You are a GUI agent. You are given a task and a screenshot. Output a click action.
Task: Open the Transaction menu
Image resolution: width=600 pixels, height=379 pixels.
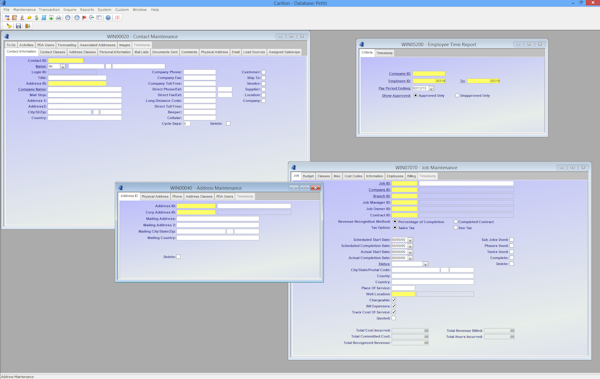(49, 10)
